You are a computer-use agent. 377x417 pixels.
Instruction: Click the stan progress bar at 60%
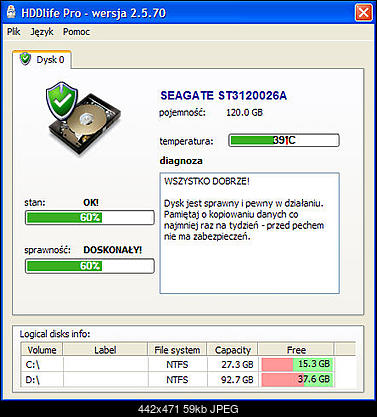[x=90, y=218]
